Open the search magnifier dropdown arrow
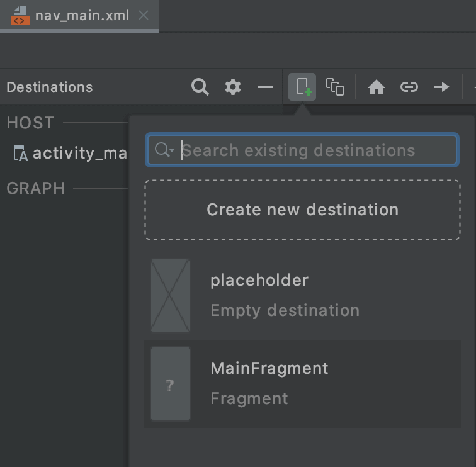The image size is (476, 467). tap(165, 150)
